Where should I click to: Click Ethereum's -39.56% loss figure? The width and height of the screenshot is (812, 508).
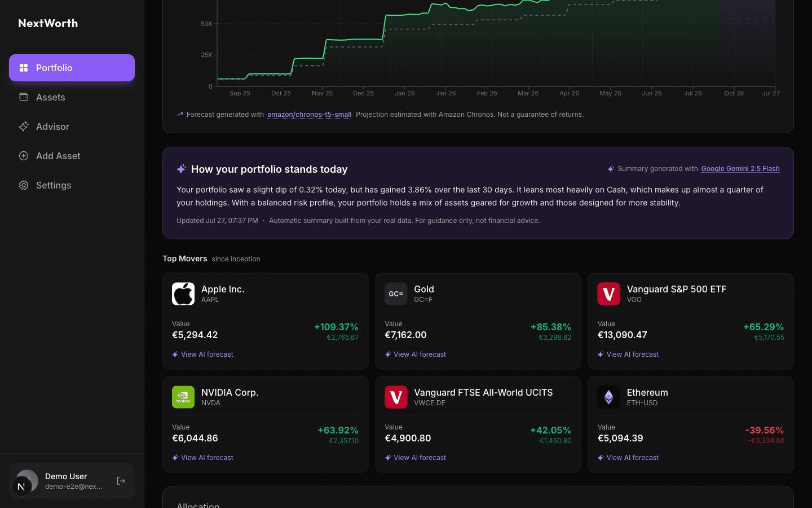click(x=765, y=430)
